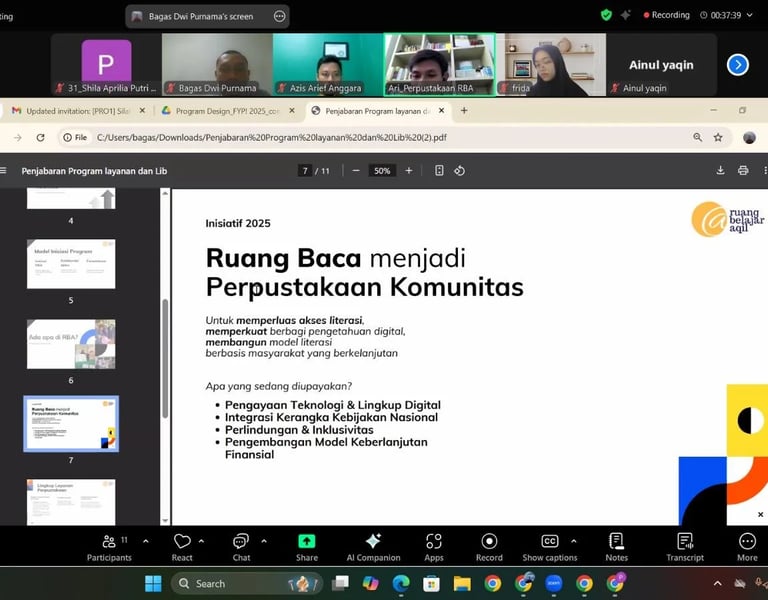Bookmark this page with star icon
This screenshot has height=600, width=768.
coord(718,138)
